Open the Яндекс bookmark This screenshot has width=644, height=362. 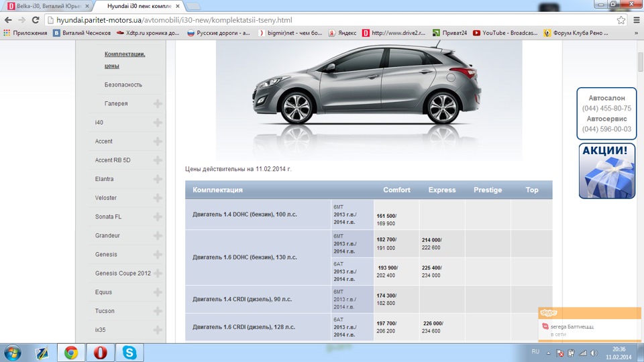(343, 33)
